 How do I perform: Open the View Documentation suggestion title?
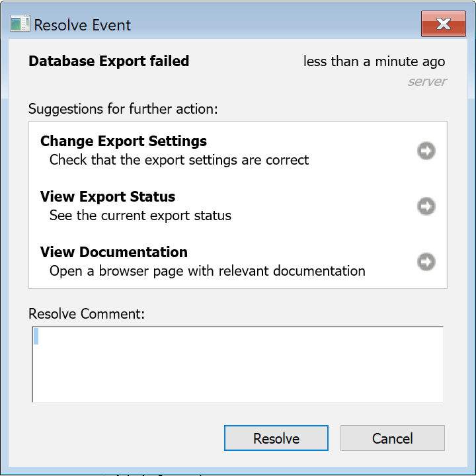pyautogui.click(x=114, y=253)
